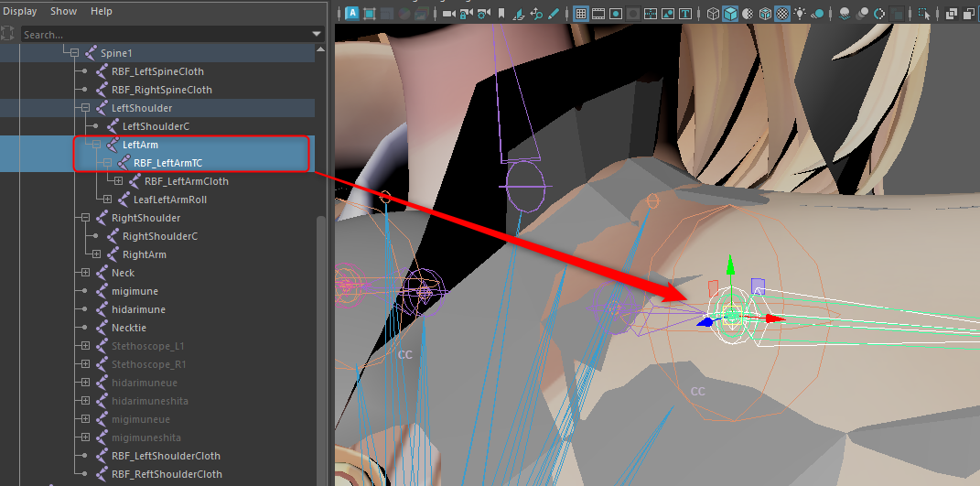This screenshot has width=980, height=486.
Task: Click the dimmed stacked-images toolbar icon
Action: pyautogui.click(x=422, y=13)
